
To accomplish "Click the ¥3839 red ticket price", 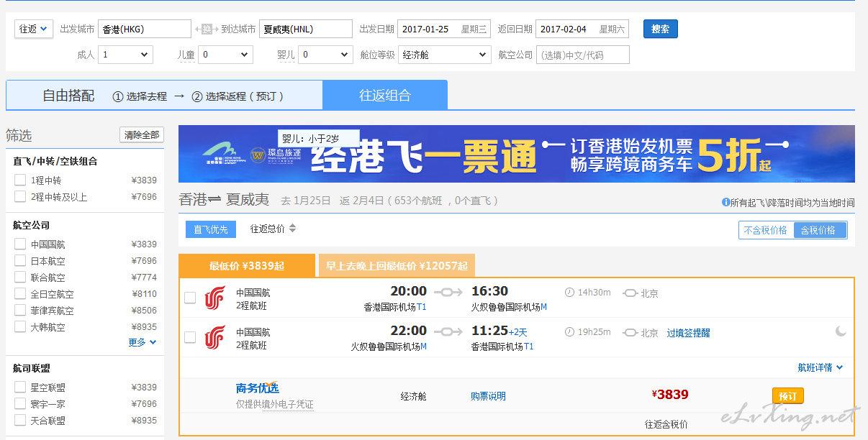I will [670, 394].
